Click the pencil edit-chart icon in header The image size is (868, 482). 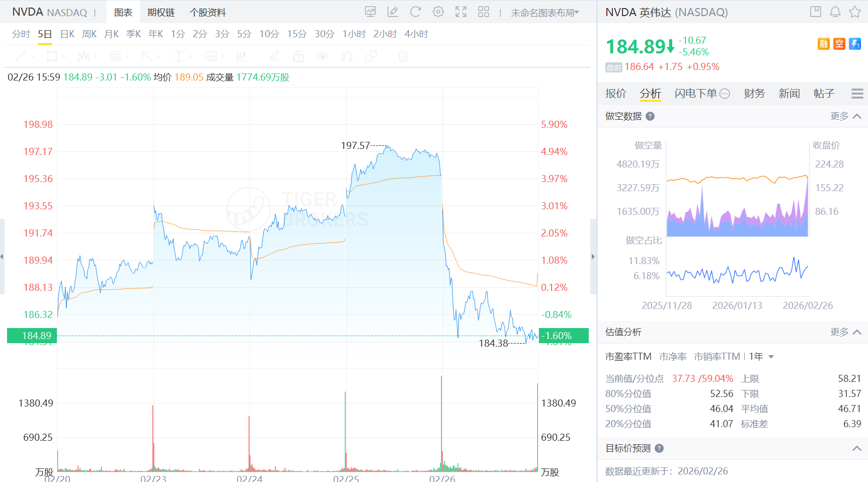[x=393, y=12]
